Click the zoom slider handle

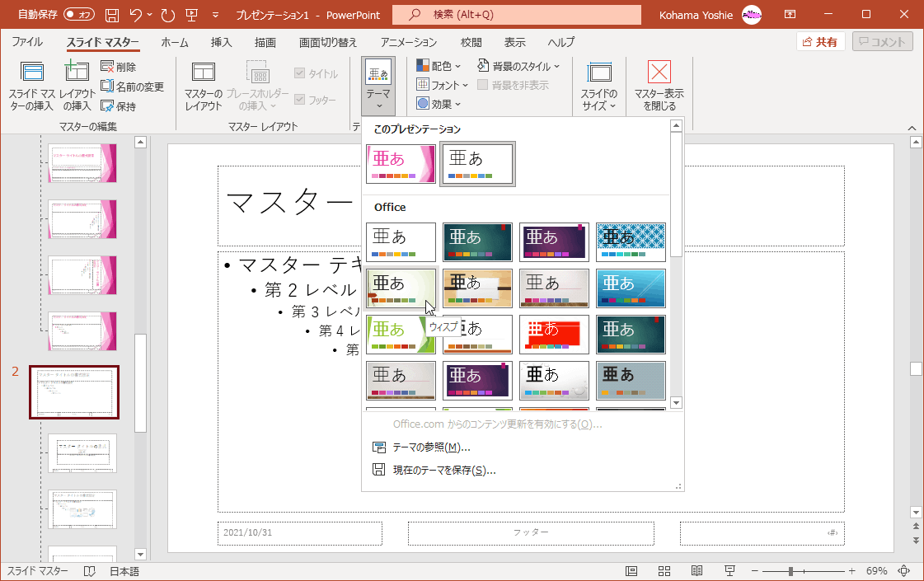point(790,571)
